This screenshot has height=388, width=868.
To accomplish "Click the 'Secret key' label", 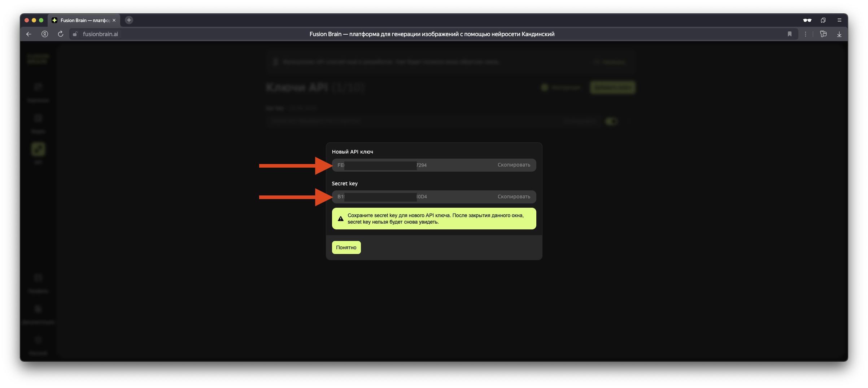I will [345, 184].
